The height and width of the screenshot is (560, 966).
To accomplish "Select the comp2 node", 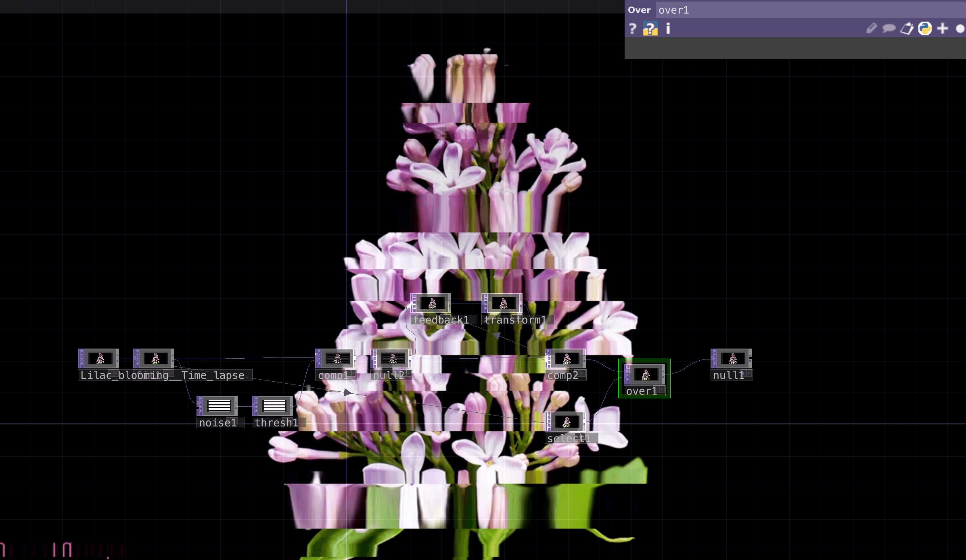I will point(567,359).
